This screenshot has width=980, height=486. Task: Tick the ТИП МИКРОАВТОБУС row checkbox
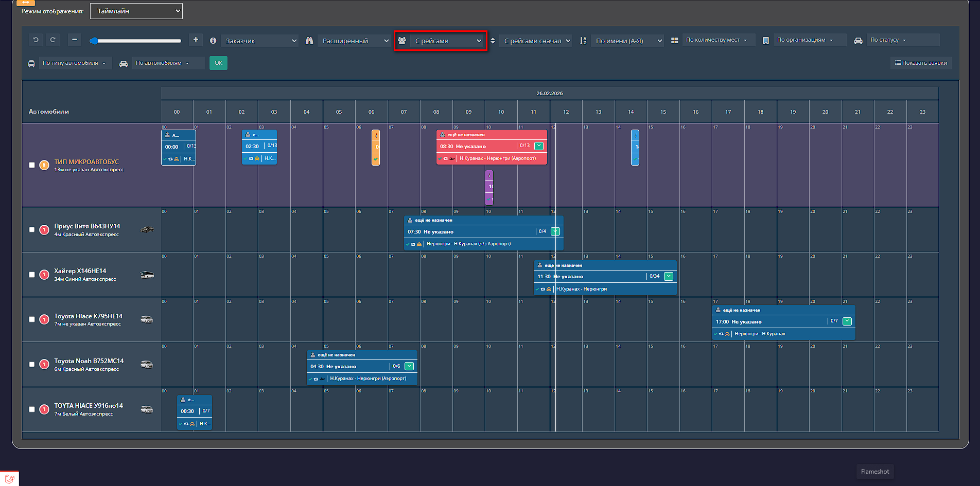coord(32,165)
